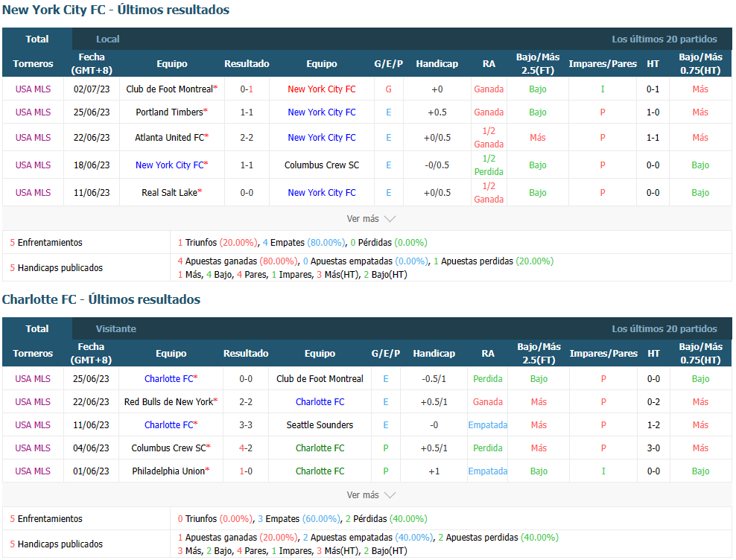Click New York City FC in the Portland Timbers row
Image resolution: width=736 pixels, height=560 pixels.
(x=322, y=112)
